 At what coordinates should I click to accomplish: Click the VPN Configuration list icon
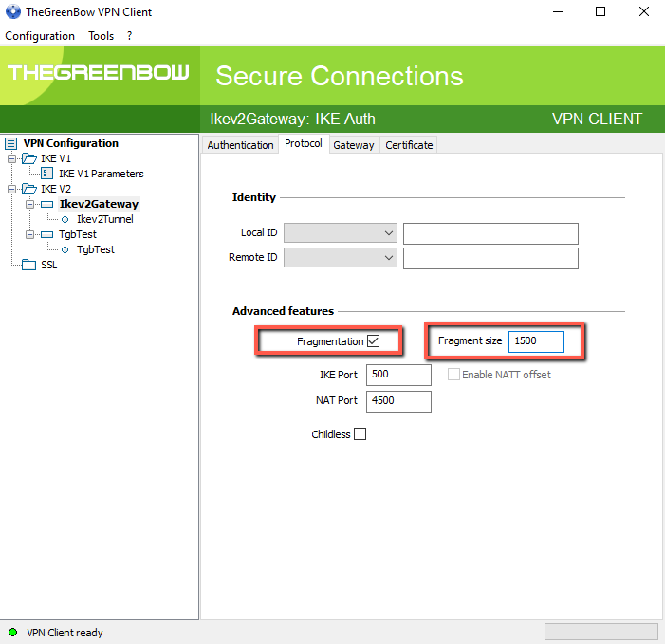[x=11, y=144]
